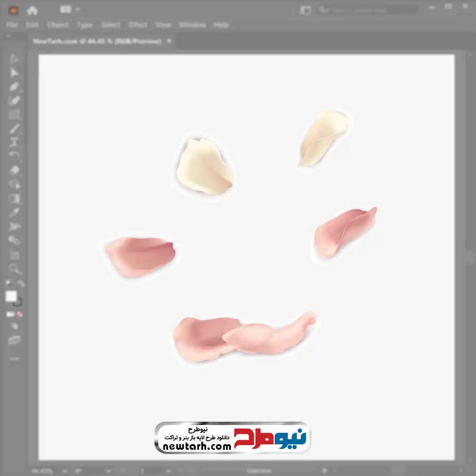Viewport: 476px width, 476px height.
Task: Click the Home icon
Action: pos(32,10)
